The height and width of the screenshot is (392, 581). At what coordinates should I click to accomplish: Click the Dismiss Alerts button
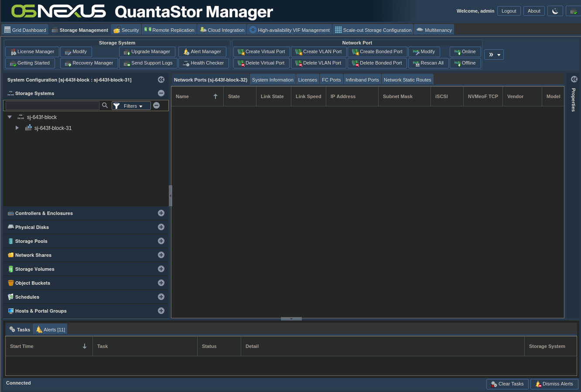point(554,384)
